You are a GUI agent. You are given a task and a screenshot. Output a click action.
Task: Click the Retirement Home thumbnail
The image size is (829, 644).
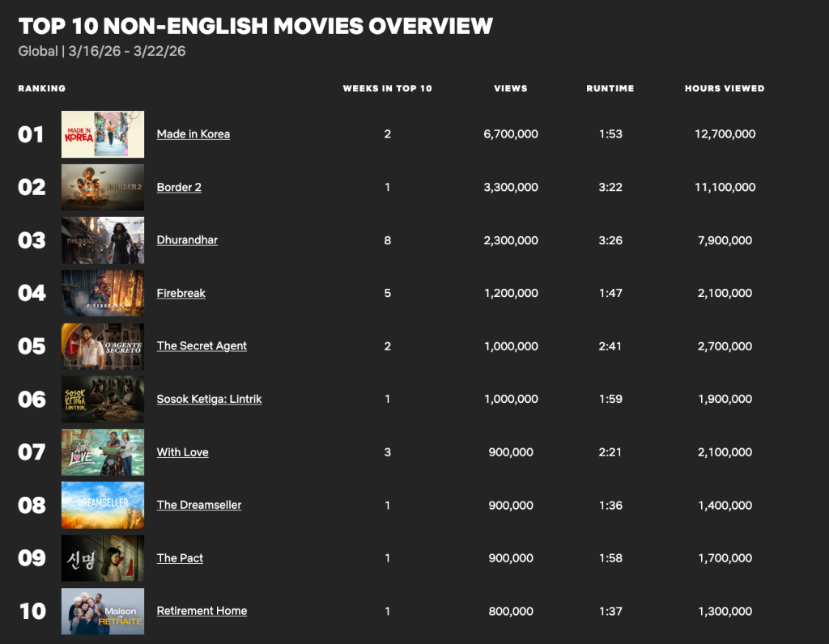(x=103, y=611)
